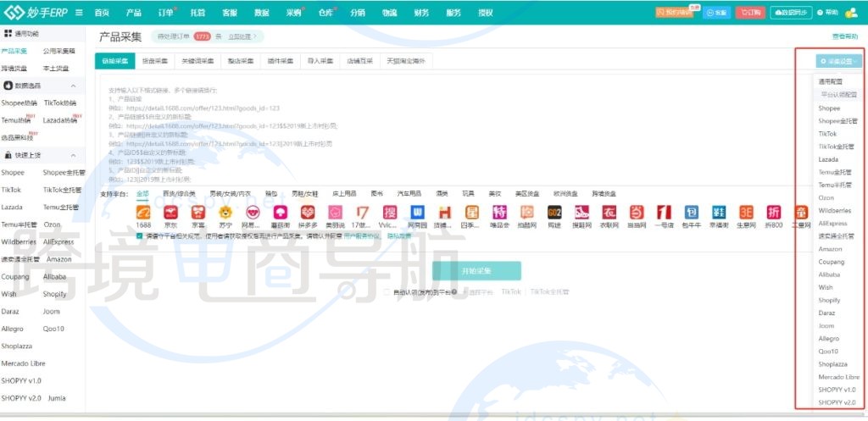Click the user avatar icon at top right
Screen dimensions: 868x421
coord(851,13)
